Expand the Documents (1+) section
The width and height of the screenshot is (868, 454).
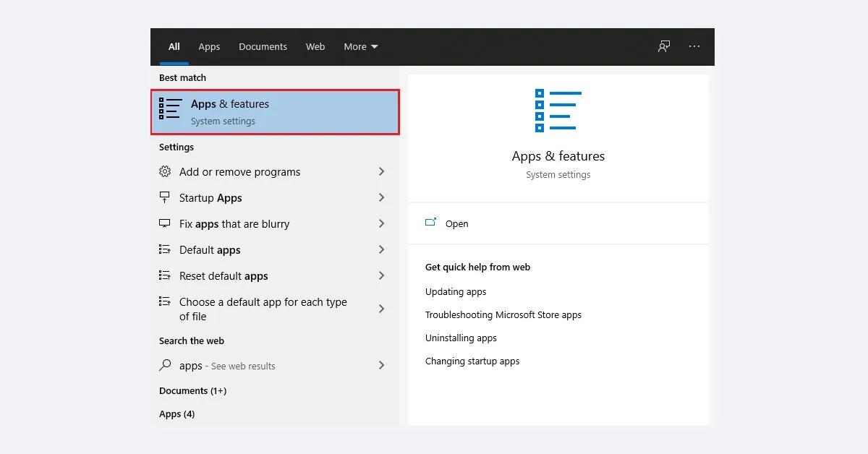192,390
